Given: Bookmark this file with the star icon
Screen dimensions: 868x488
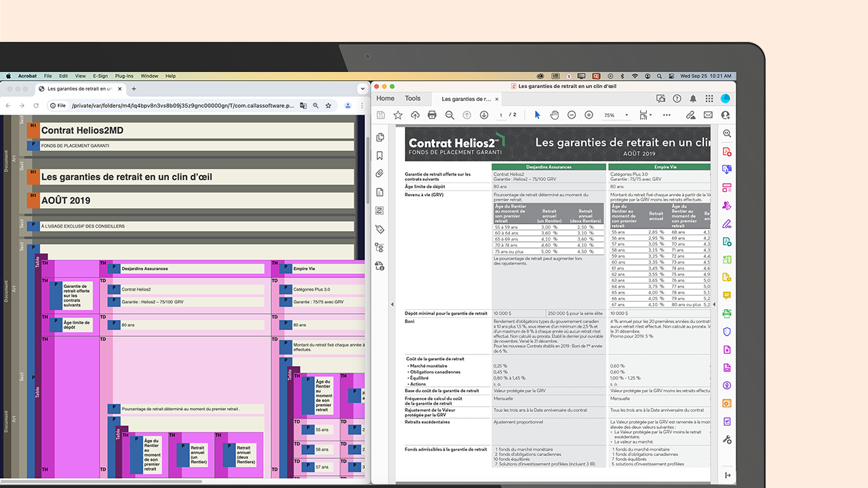Looking at the screenshot, I should [398, 115].
